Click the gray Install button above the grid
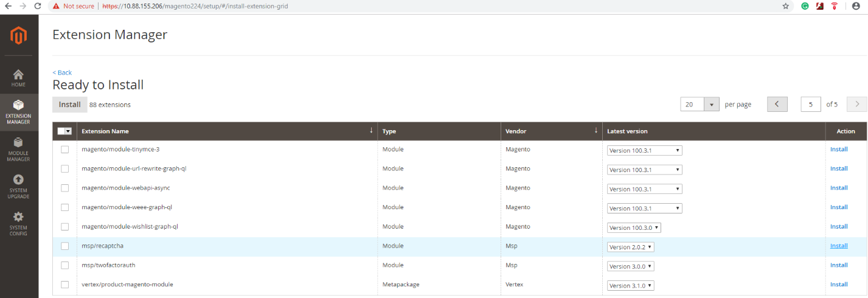The width and height of the screenshot is (868, 298). coord(69,105)
